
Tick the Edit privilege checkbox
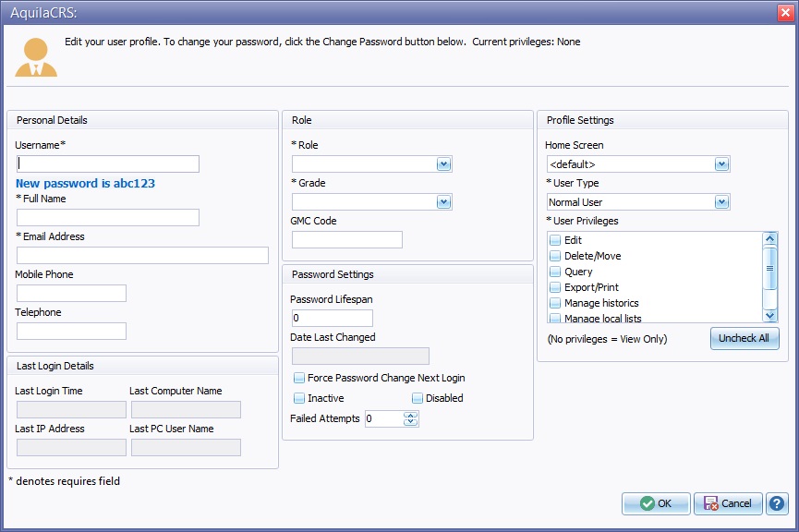(x=555, y=240)
